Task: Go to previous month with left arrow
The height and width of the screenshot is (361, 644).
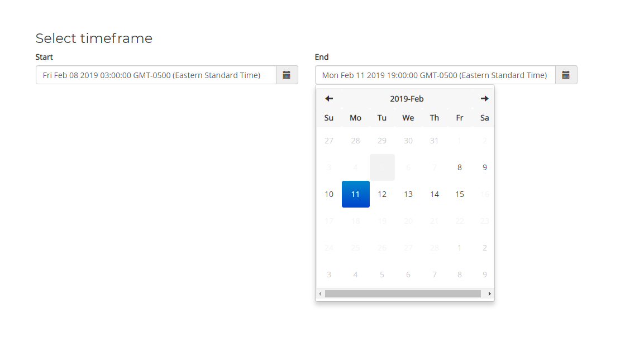Action: point(329,99)
